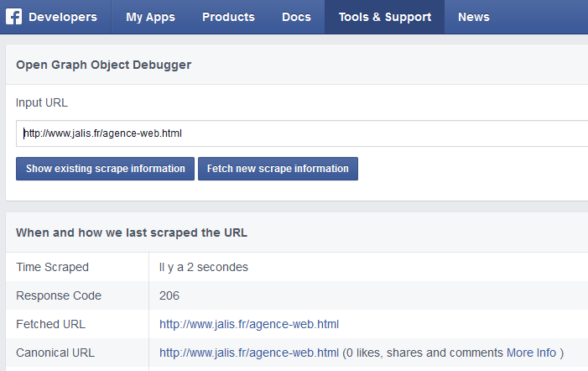Viewport: 588px width, 371px height.
Task: Click the 'Input URL' label
Action: (42, 102)
